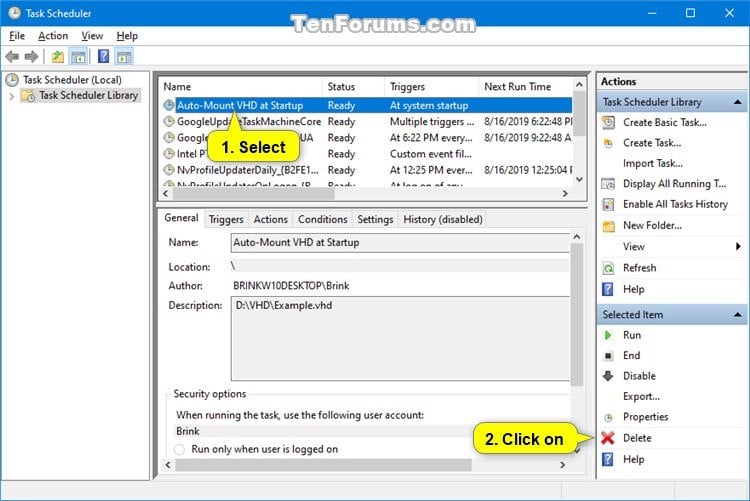The image size is (750, 501).
Task: Click the Disable down-arrow icon
Action: [x=608, y=376]
